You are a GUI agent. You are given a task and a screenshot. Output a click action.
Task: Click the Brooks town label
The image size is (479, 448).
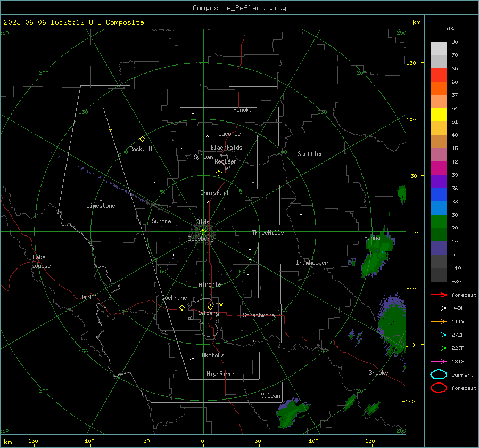tap(378, 373)
